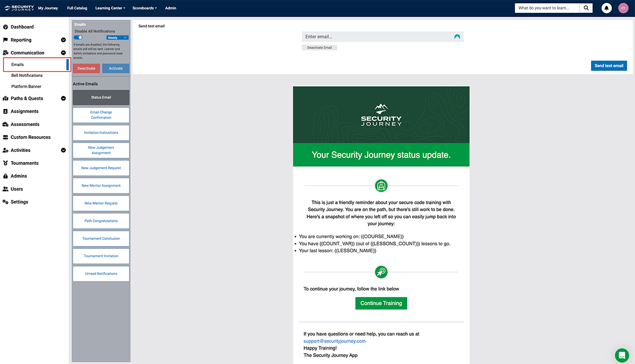Toggle the Disable All Notifications switch
The height and width of the screenshot is (364, 635).
click(78, 37)
